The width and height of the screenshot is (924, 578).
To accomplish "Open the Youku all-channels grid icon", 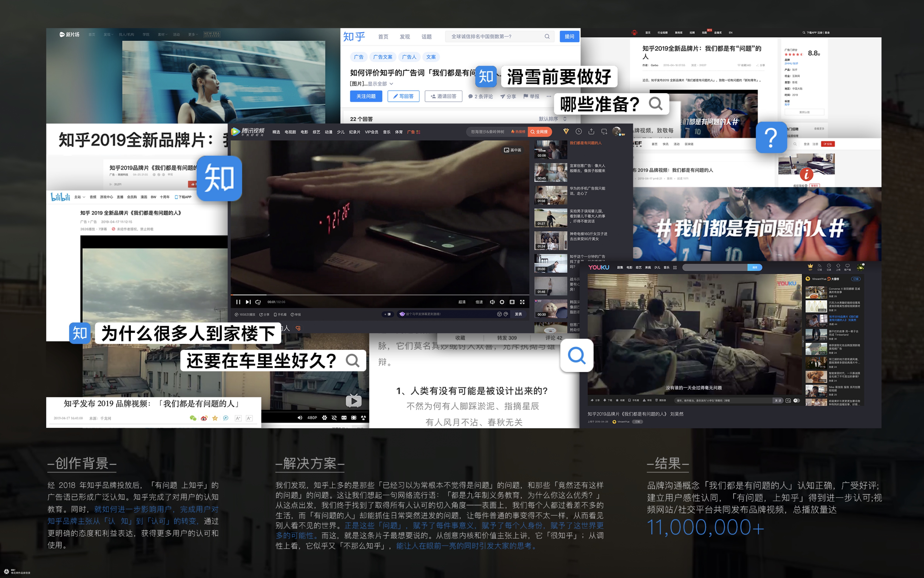I will pyautogui.click(x=675, y=268).
